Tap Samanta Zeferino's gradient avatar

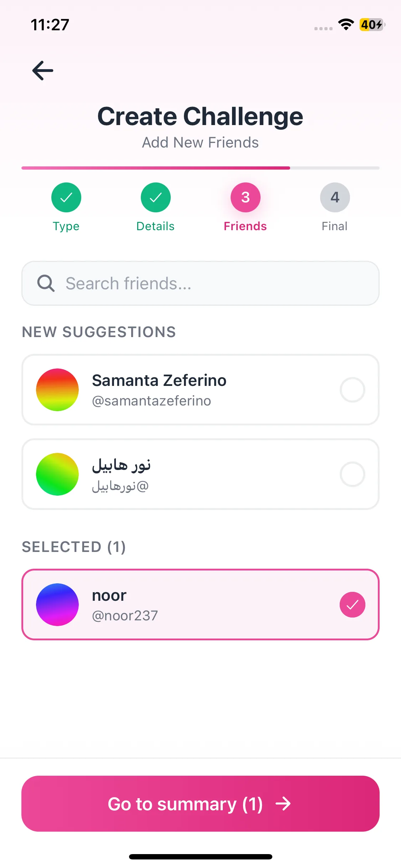[57, 390]
